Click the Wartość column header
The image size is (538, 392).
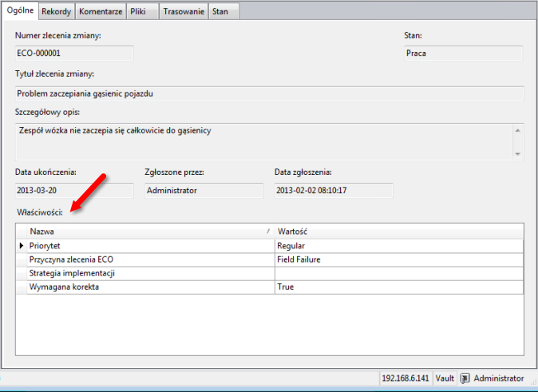[399, 232]
